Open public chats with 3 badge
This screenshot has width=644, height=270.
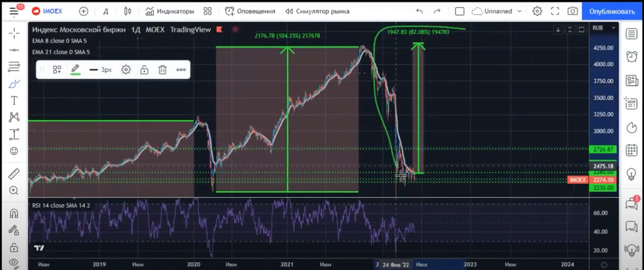point(632,204)
